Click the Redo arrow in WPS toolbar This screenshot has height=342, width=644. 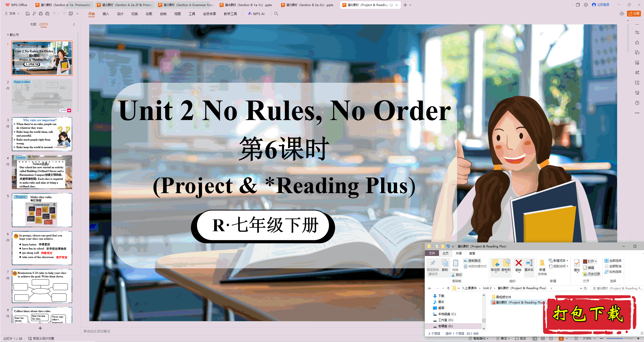click(64, 14)
